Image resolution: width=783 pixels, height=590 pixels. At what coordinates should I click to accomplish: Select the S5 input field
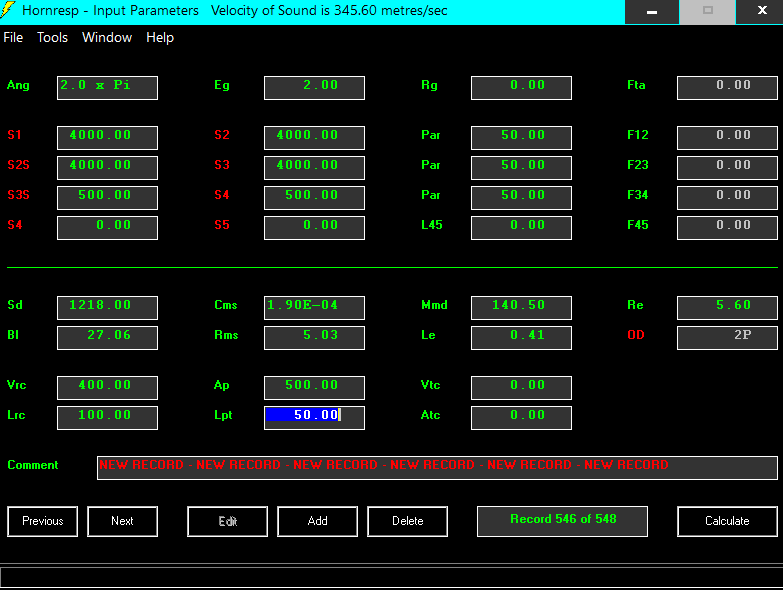click(x=314, y=228)
